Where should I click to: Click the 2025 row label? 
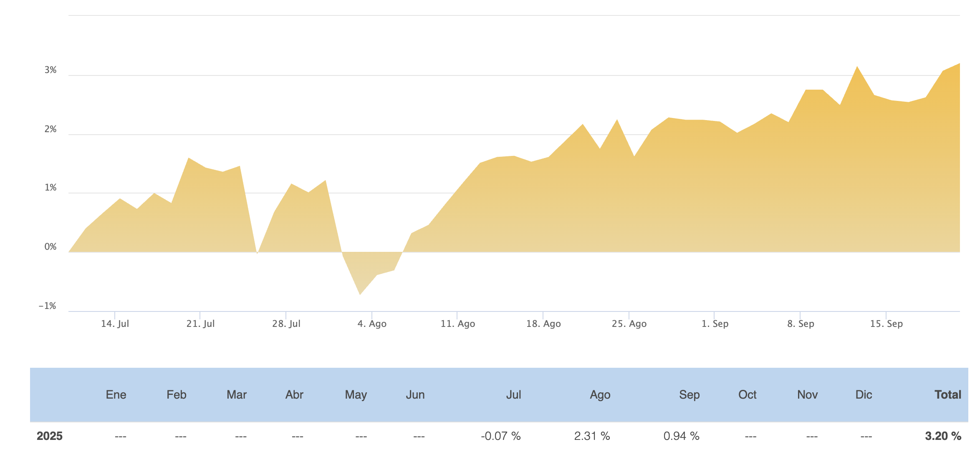coord(50,436)
